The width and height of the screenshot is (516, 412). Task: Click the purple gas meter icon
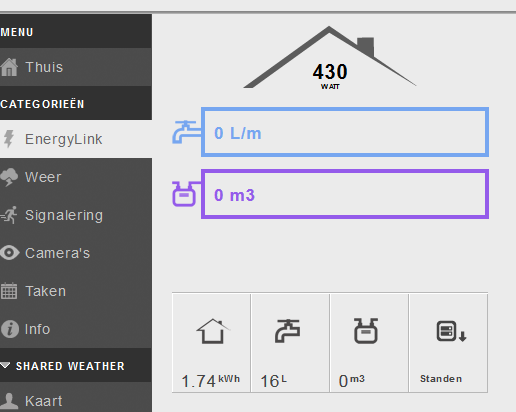point(185,194)
